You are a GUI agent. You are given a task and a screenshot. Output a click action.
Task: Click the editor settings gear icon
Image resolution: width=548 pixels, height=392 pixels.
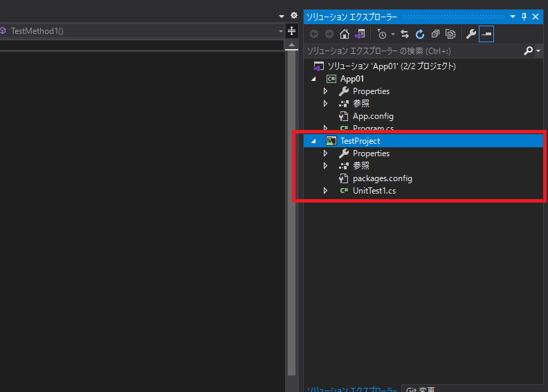coord(293,15)
